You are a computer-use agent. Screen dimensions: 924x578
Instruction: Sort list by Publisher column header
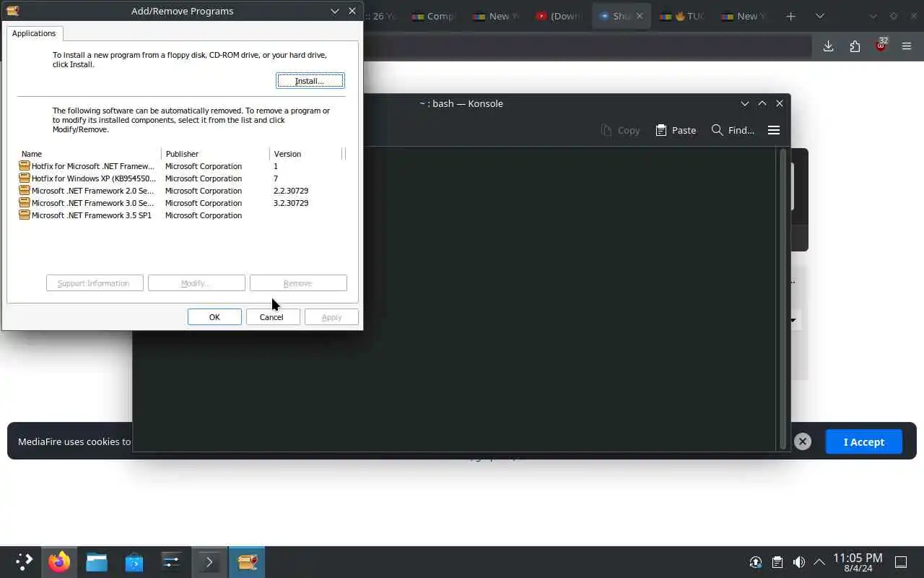(215, 154)
